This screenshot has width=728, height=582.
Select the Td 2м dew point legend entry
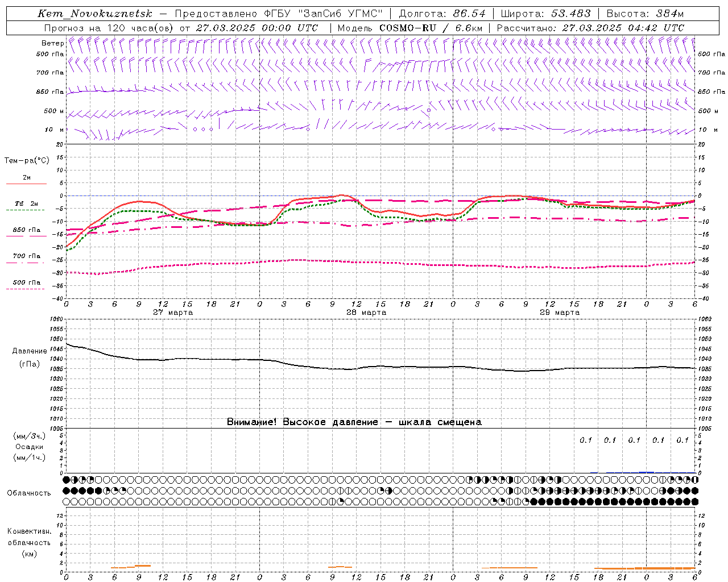(x=26, y=203)
